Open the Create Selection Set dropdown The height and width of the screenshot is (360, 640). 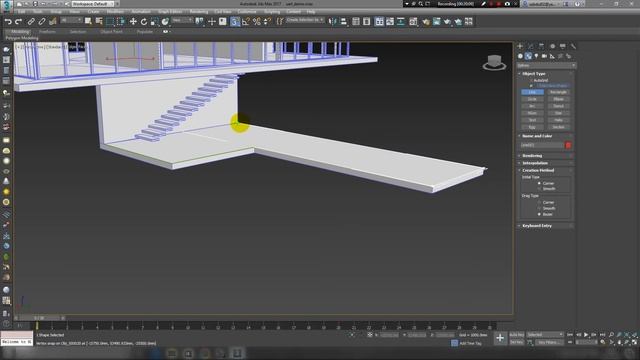pyautogui.click(x=305, y=20)
